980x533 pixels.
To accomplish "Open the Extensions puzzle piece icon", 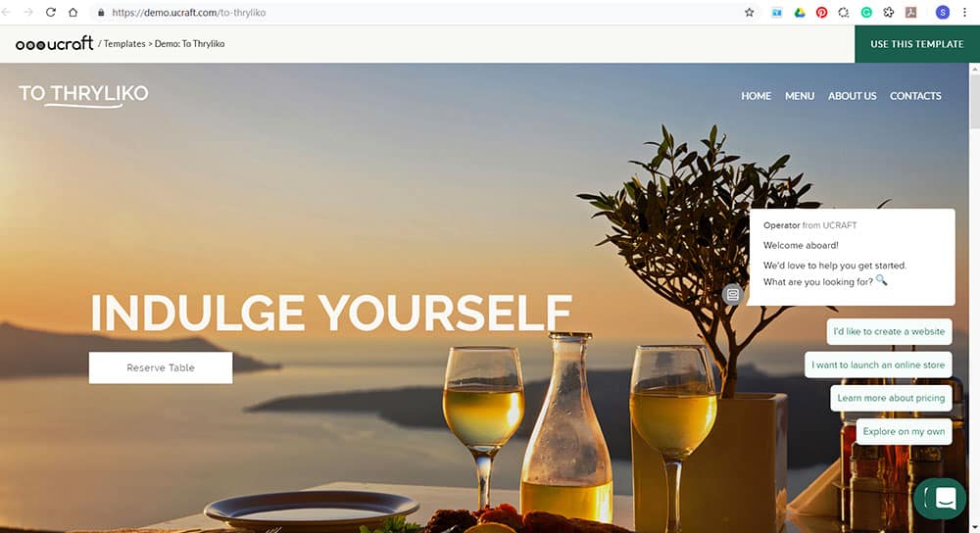I will (888, 13).
